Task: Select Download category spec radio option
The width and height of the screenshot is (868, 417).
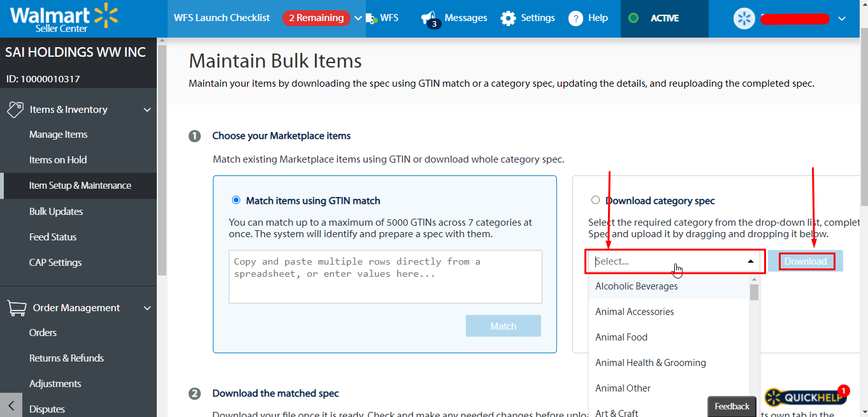Action: (x=595, y=200)
